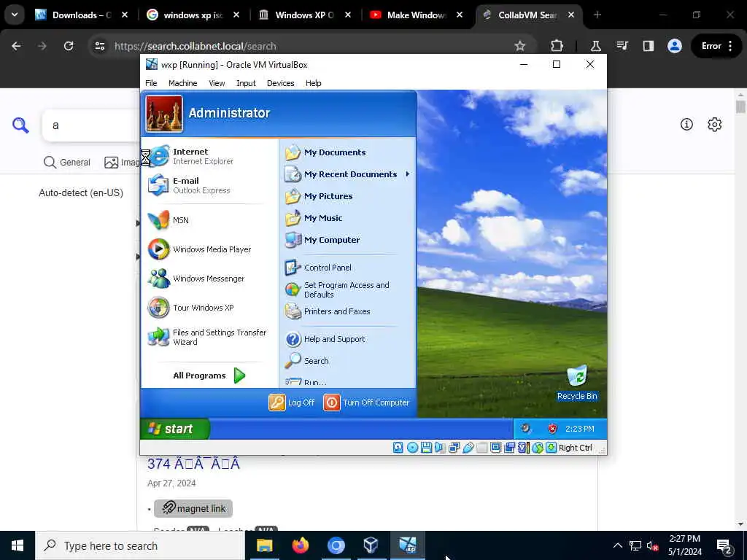Open VirtualBox View menu
This screenshot has height=560, width=747.
tap(216, 83)
